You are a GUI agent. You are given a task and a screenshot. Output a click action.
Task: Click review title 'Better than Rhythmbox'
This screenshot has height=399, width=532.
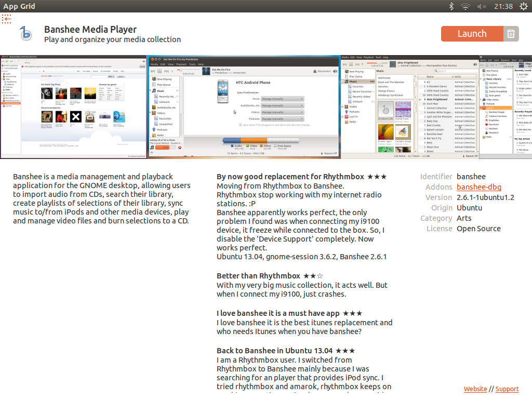click(x=259, y=276)
